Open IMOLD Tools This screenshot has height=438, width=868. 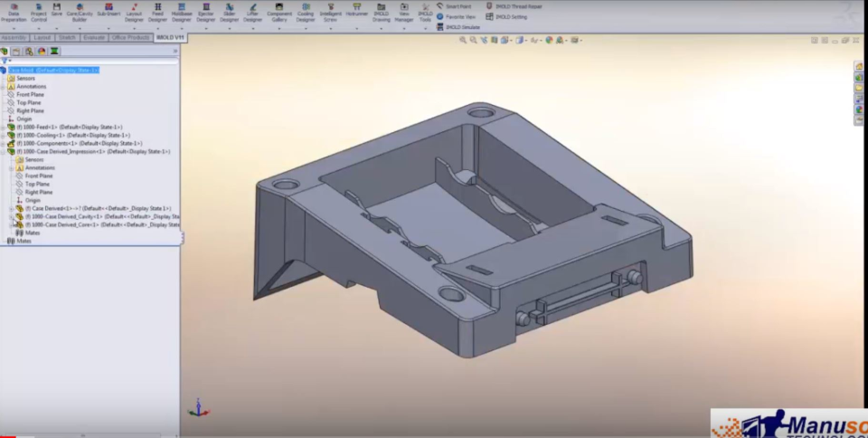click(425, 13)
